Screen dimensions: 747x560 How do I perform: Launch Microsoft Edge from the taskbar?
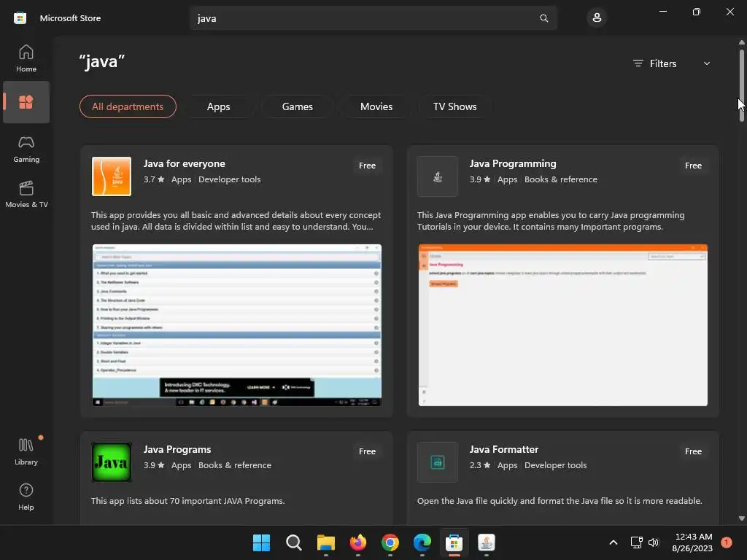422,542
